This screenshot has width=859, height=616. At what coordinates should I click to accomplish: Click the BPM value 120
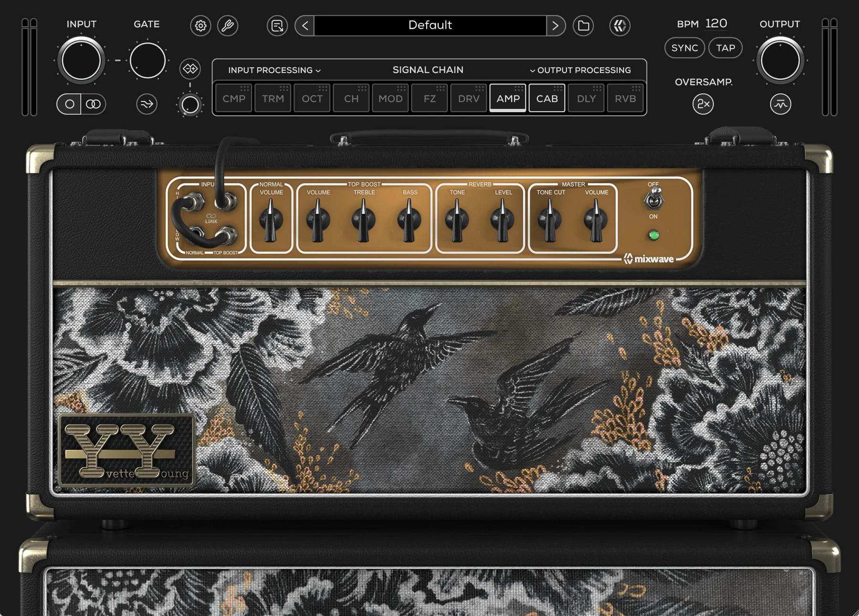[716, 23]
